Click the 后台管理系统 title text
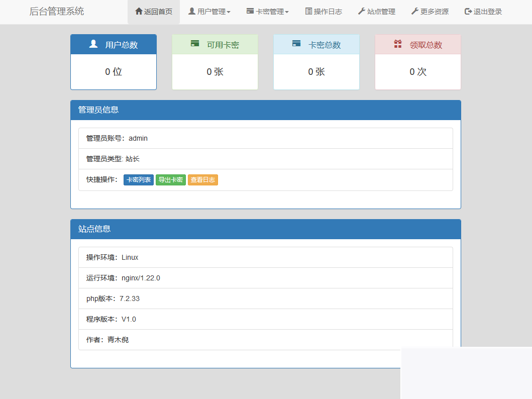 (56, 11)
